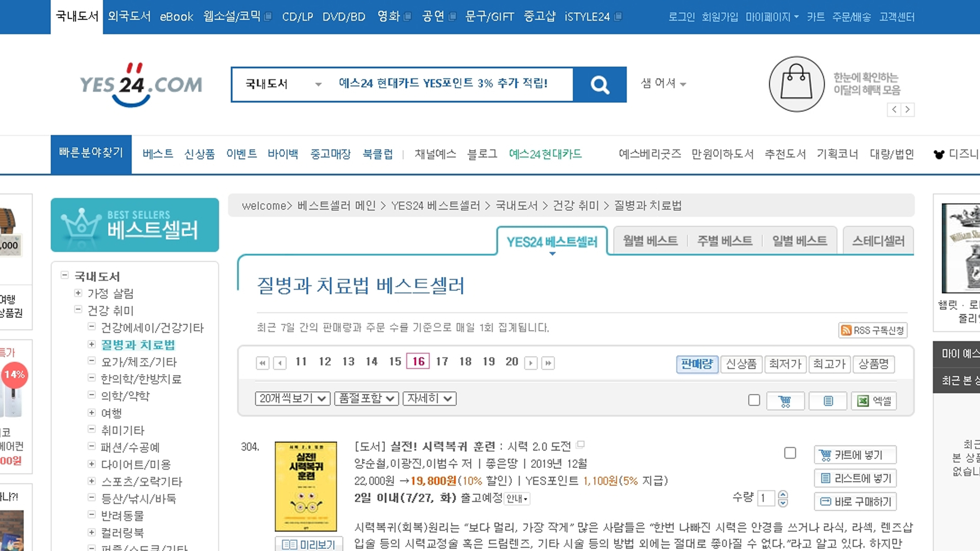Check the checkbox for book 304

(790, 453)
